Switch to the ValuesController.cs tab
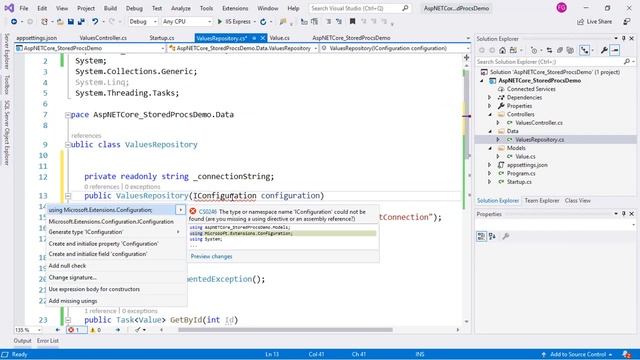Image resolution: width=640 pixels, height=360 pixels. pos(103,38)
